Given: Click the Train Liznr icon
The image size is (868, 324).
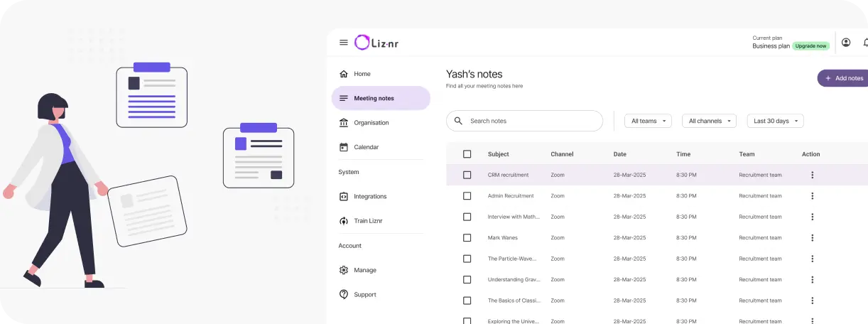Looking at the screenshot, I should (x=344, y=221).
